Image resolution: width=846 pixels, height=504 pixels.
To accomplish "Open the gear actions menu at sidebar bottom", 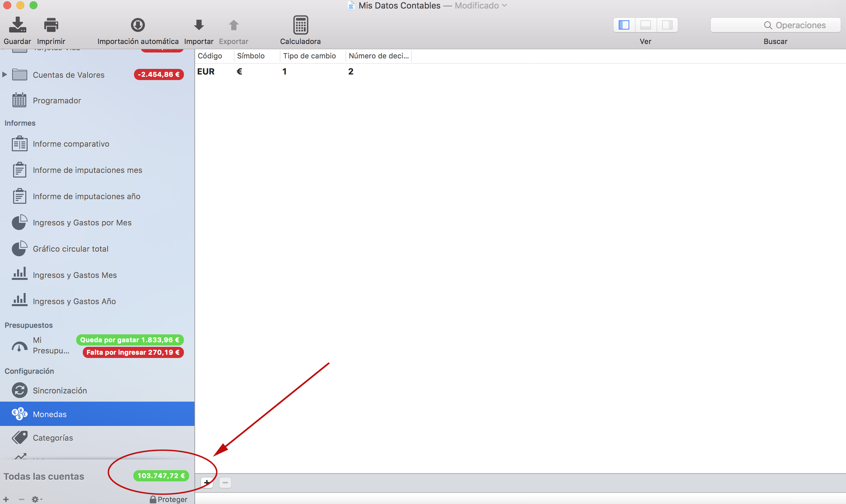I will (36, 499).
